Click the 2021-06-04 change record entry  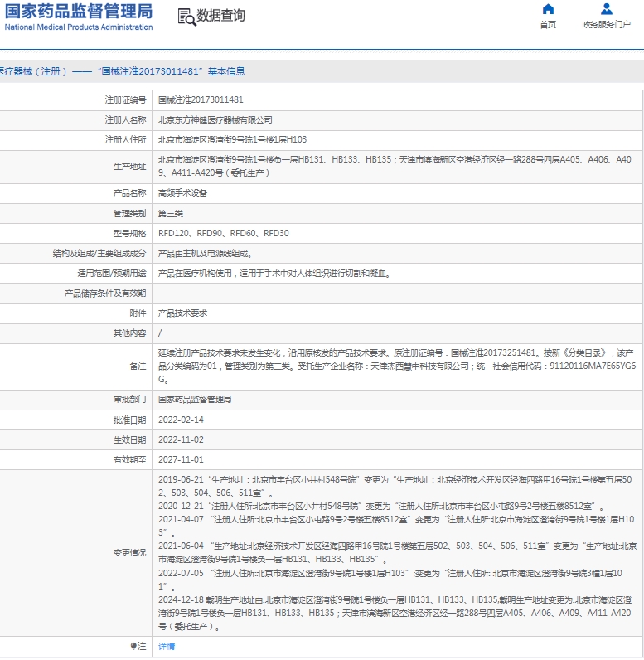(397, 552)
